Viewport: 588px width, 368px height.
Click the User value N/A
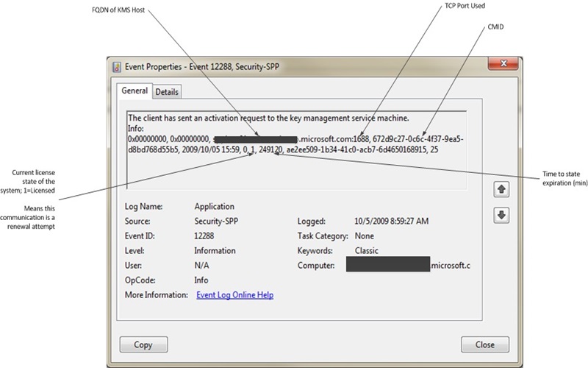201,266
